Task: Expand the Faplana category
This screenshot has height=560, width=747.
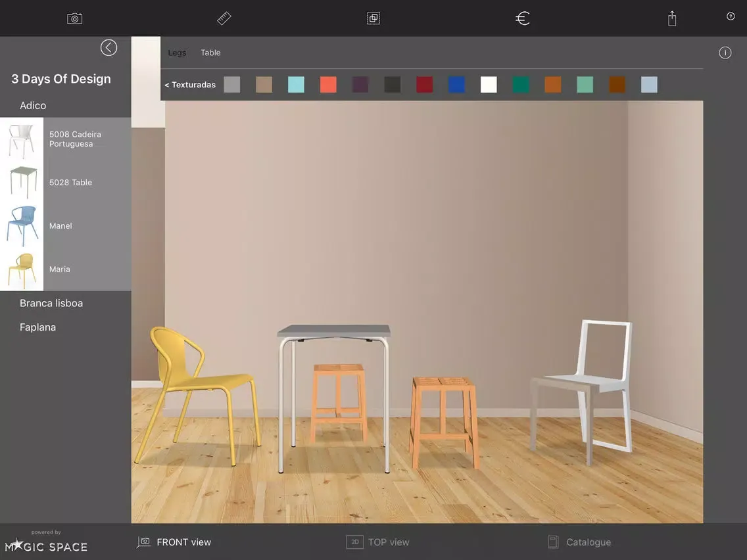Action: 37,327
